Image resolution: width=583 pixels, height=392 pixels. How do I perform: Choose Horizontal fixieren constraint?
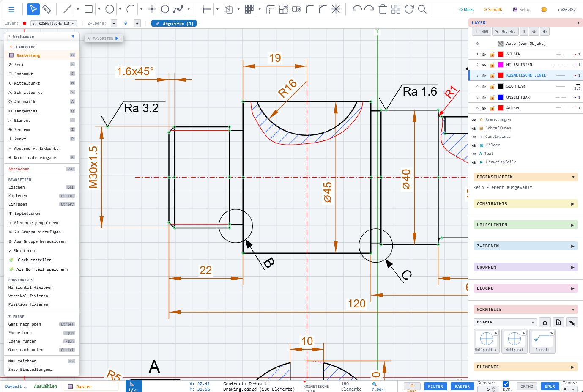coord(41,288)
